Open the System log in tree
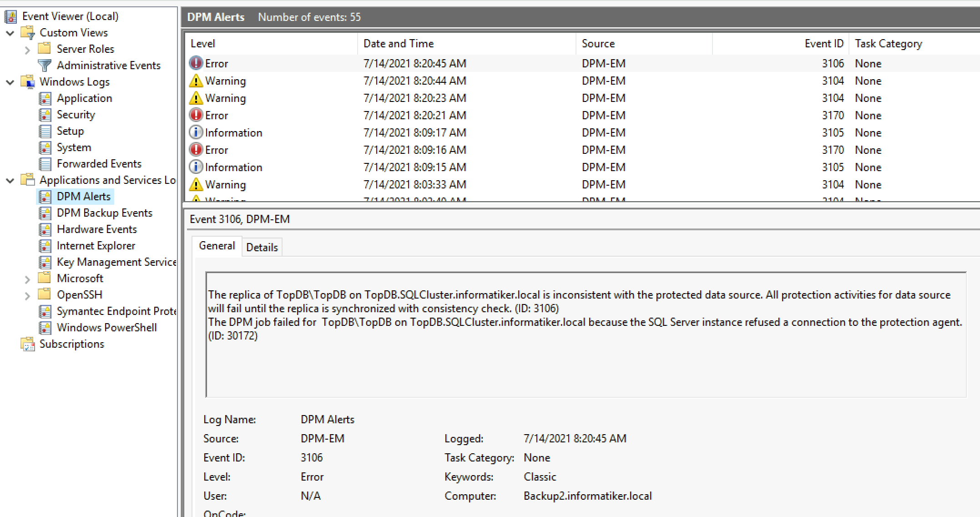980x517 pixels. (x=74, y=147)
